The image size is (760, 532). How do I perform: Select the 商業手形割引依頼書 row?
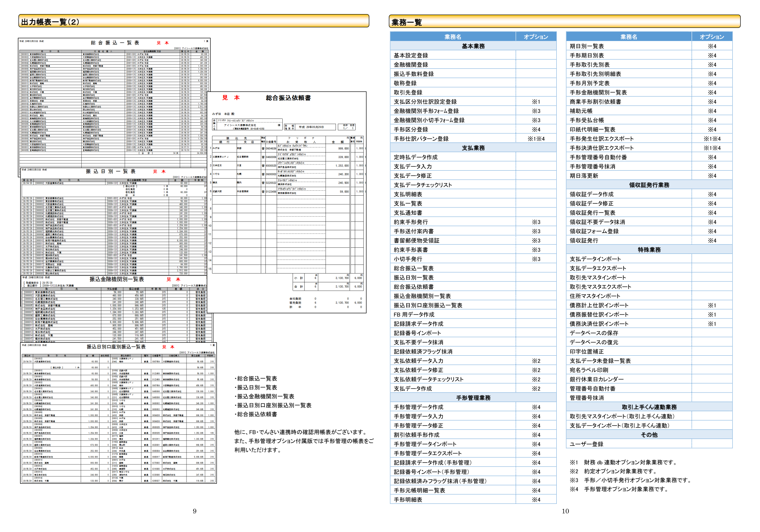click(x=649, y=102)
